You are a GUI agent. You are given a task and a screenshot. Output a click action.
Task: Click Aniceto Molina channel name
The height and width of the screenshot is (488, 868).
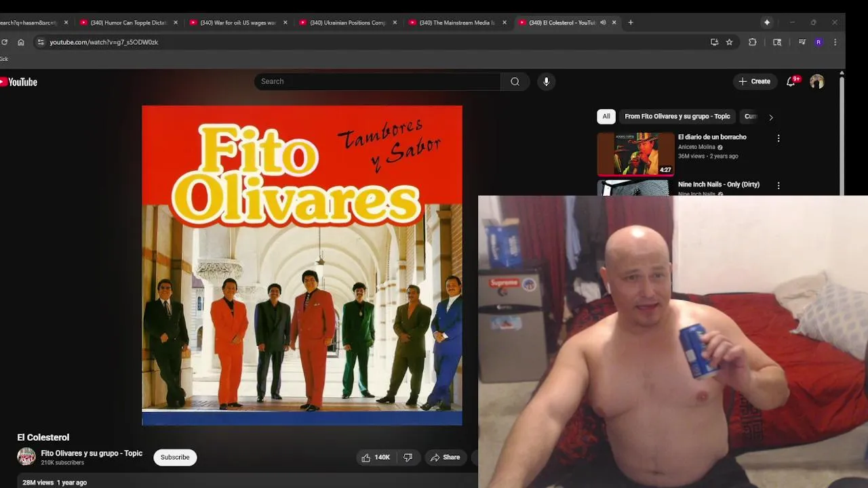(x=696, y=147)
